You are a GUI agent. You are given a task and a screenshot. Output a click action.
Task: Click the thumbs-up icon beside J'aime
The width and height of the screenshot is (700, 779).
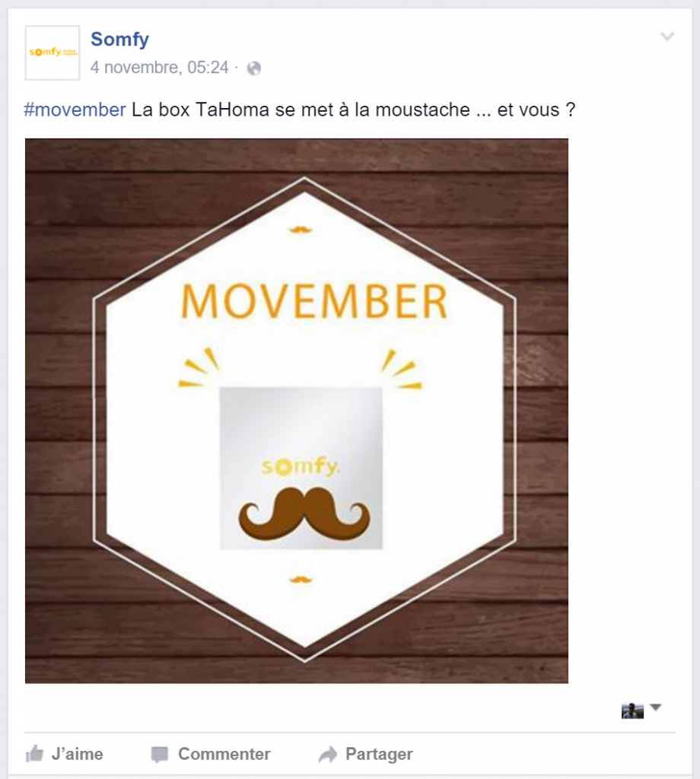coord(34,754)
